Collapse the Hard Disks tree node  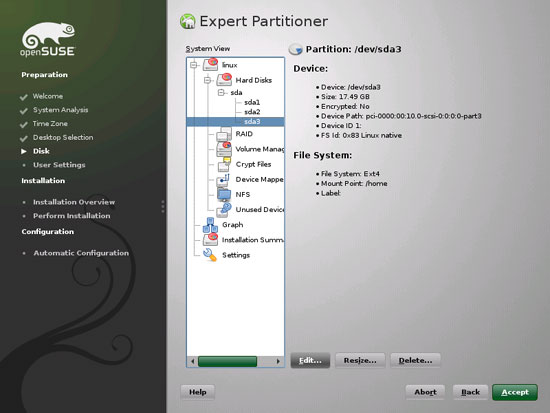pos(207,80)
